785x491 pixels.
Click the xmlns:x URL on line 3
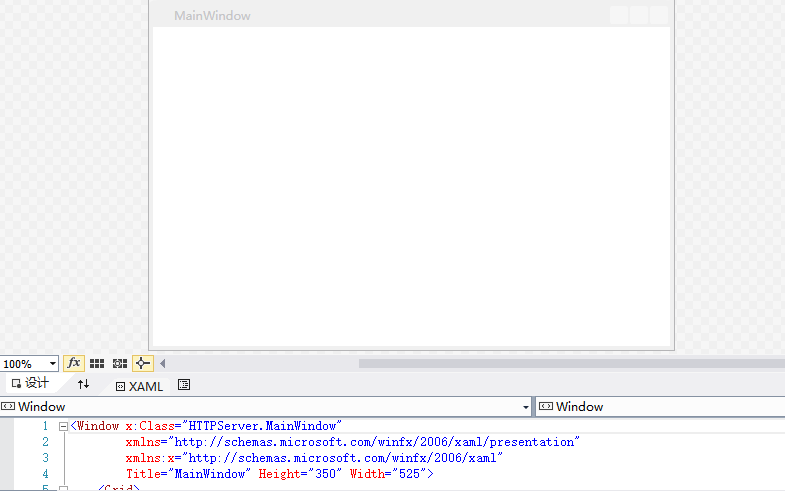pos(342,458)
